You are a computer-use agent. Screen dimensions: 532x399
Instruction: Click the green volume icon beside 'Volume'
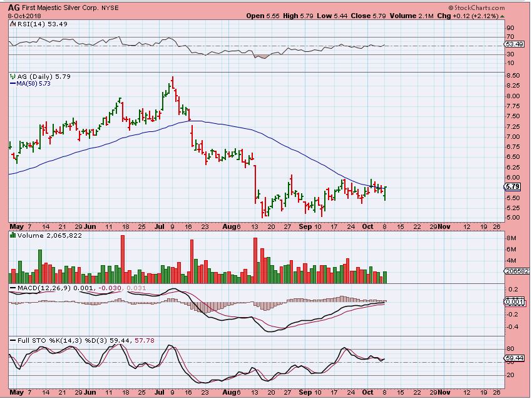13,235
